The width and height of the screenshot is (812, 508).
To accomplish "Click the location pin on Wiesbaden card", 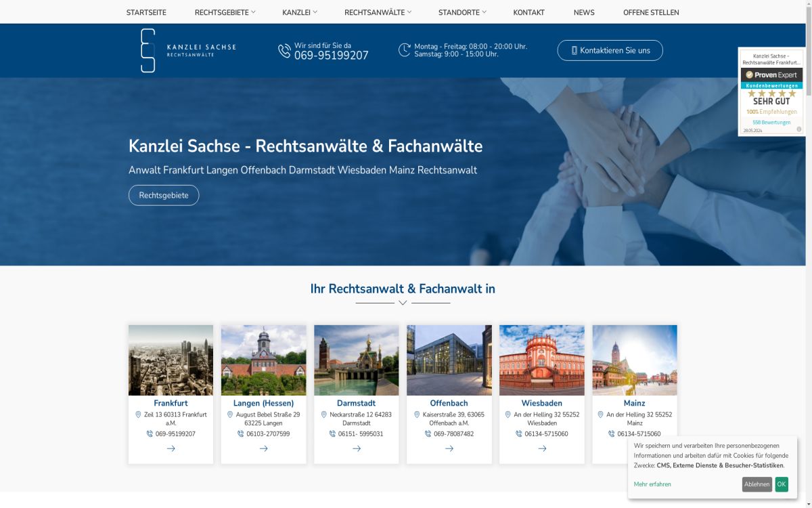I will click(507, 414).
